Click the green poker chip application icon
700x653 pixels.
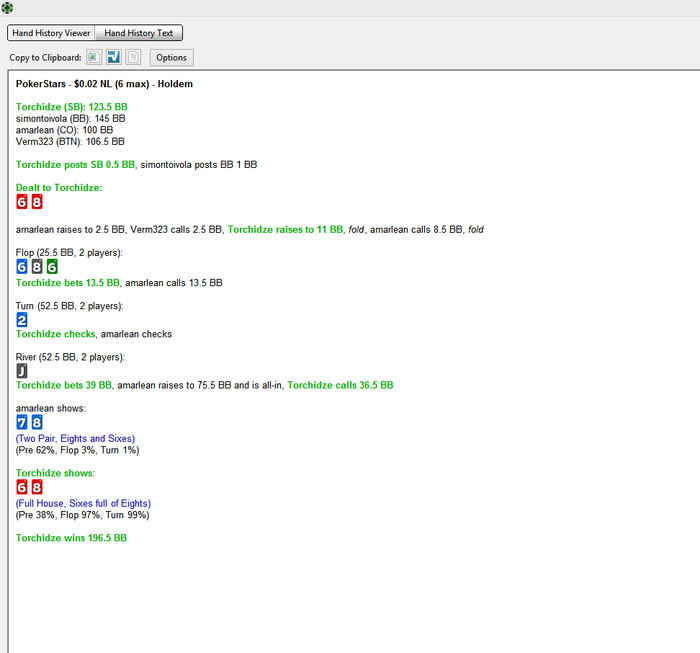[x=7, y=8]
